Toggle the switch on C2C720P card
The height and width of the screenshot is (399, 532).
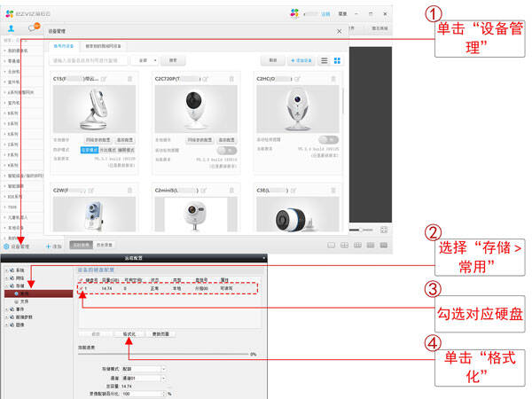point(227,150)
